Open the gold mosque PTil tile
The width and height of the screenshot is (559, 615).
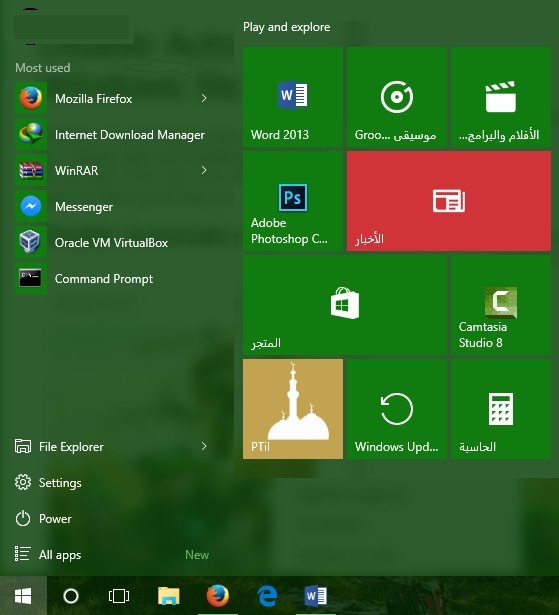[x=293, y=409]
